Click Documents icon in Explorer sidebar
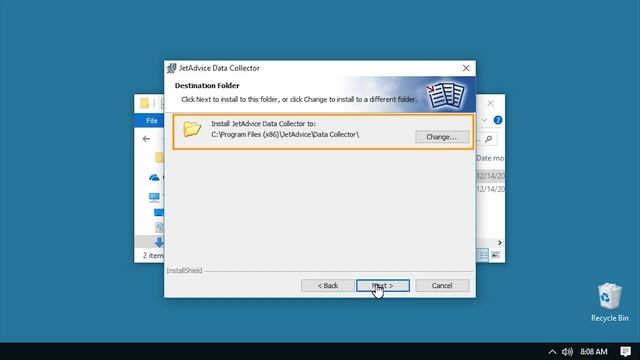This screenshot has height=360, width=640. click(159, 227)
